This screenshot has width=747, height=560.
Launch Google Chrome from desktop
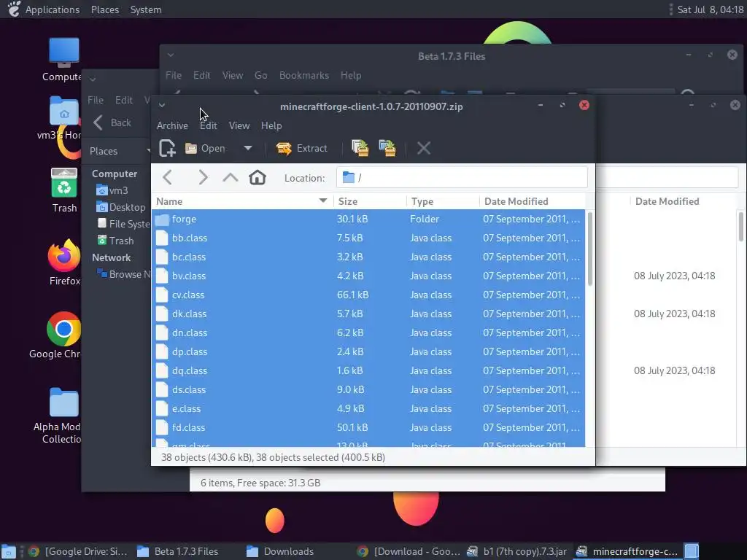point(64,335)
